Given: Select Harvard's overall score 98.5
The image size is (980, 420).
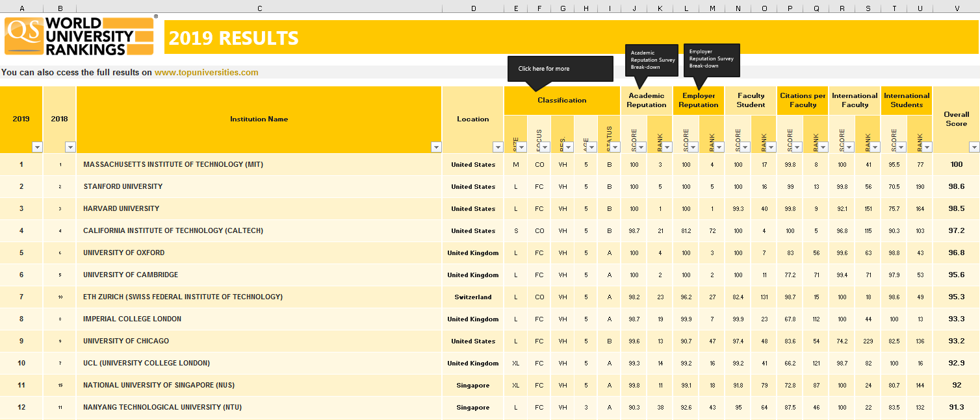Looking at the screenshot, I should pos(957,209).
